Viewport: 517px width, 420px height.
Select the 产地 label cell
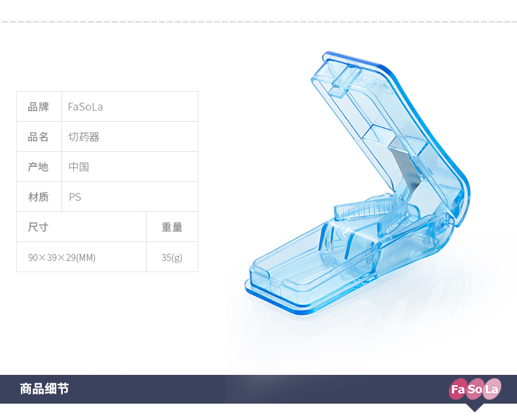39,166
